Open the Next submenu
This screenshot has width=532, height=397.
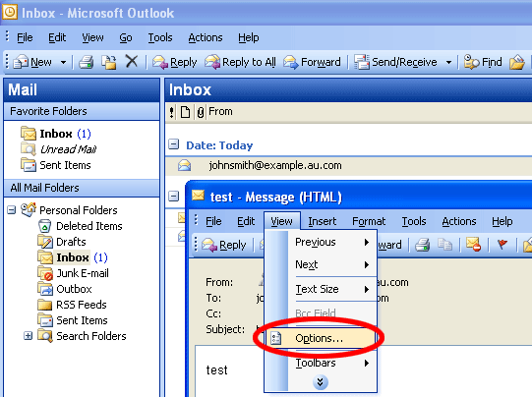(x=321, y=264)
